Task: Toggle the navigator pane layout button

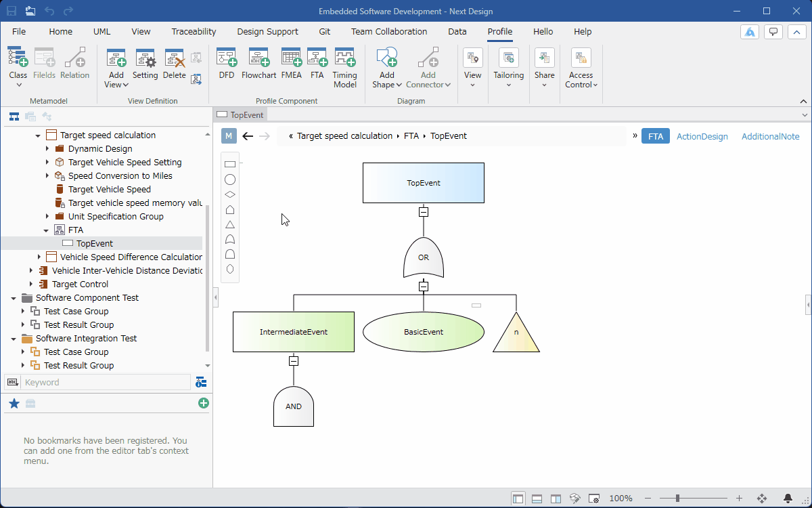Action: coord(518,499)
